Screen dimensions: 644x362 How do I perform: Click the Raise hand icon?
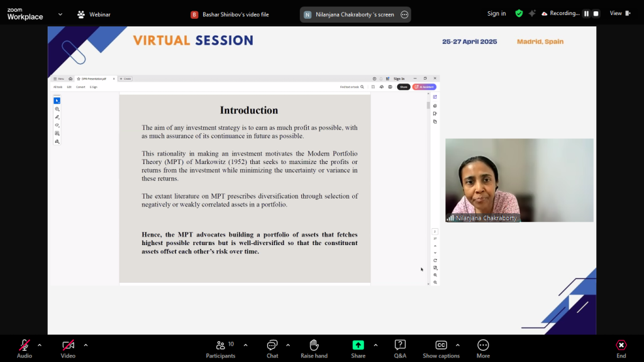[x=314, y=345]
